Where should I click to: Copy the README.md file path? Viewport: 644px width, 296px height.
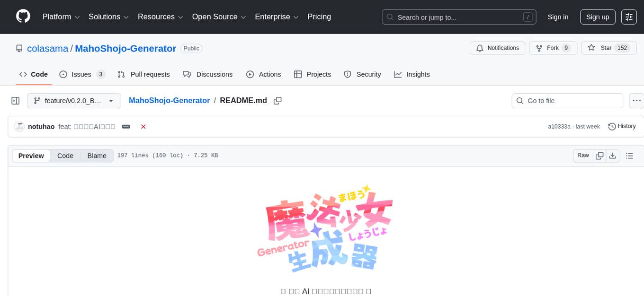pyautogui.click(x=277, y=101)
